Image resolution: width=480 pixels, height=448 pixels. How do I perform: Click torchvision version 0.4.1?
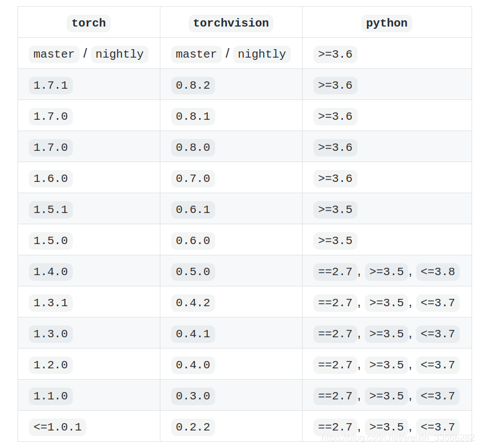click(193, 334)
